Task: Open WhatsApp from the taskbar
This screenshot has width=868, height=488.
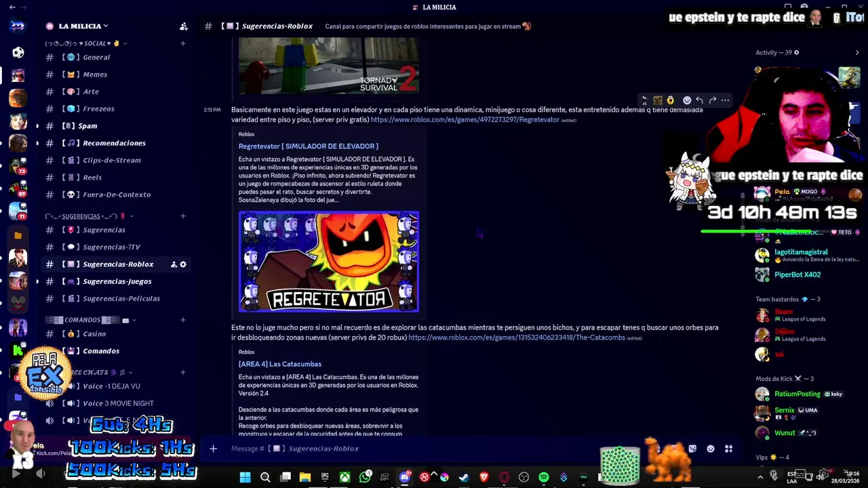Action: point(365,477)
